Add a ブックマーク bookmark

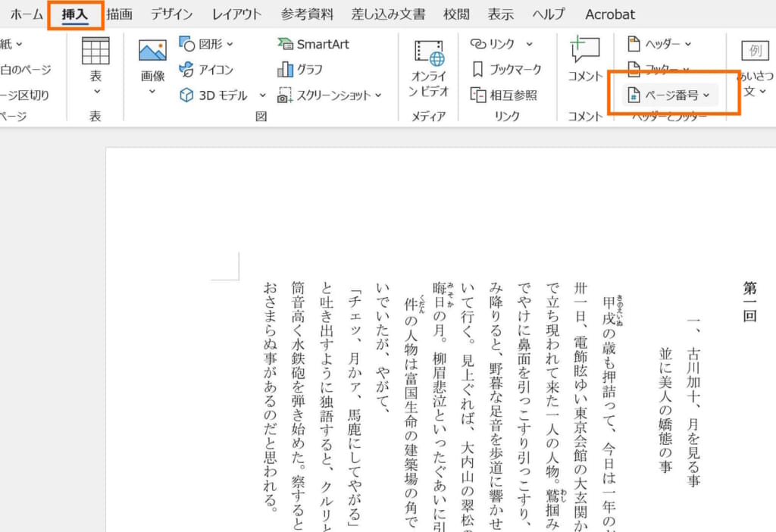pos(506,70)
